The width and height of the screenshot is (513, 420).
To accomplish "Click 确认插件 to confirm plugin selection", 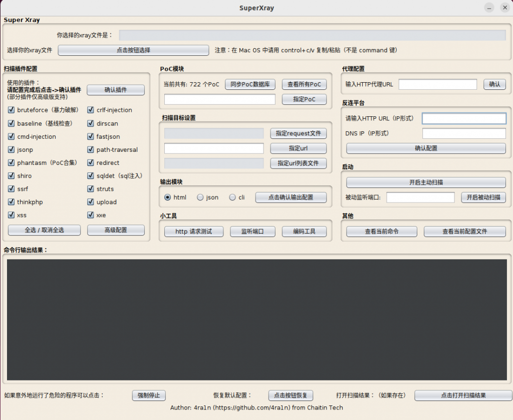I will [116, 90].
